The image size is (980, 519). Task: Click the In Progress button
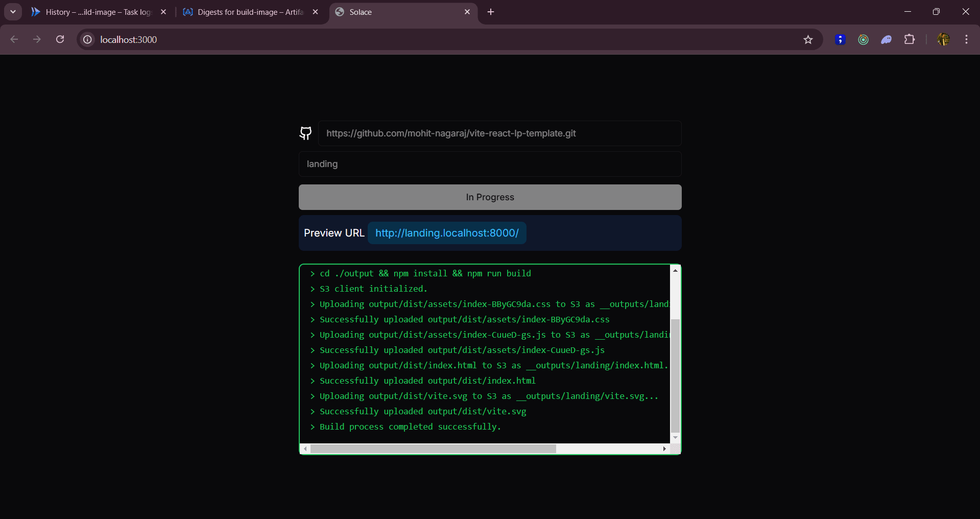(x=490, y=197)
